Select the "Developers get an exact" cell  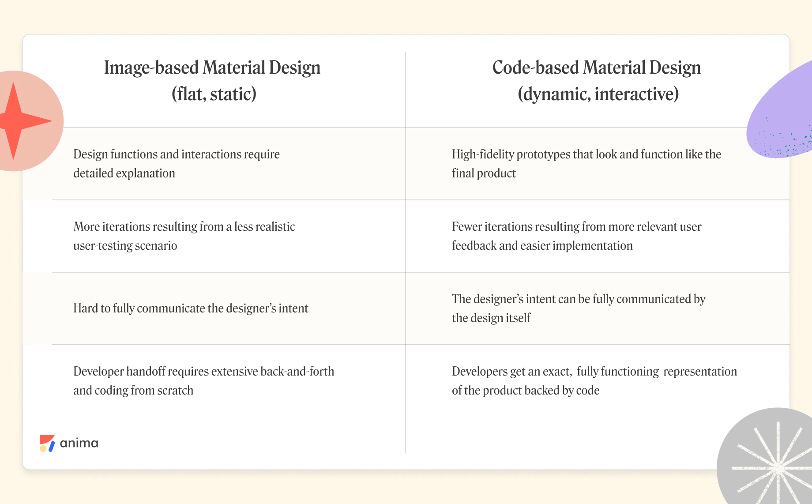pyautogui.click(x=594, y=380)
